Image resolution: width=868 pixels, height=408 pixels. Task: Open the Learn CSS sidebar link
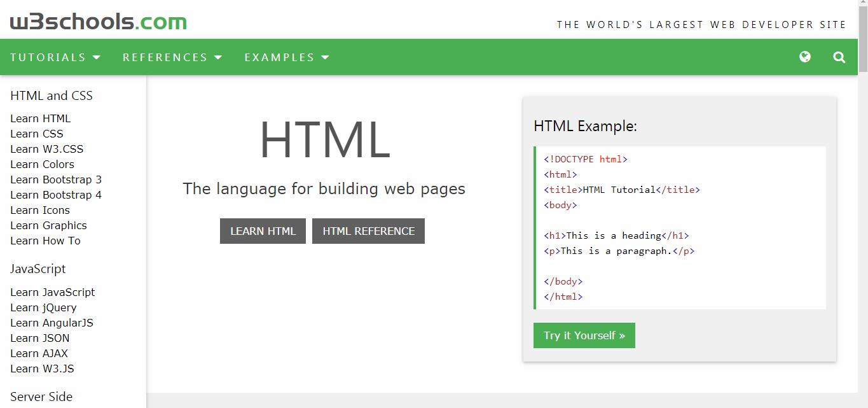click(x=37, y=134)
